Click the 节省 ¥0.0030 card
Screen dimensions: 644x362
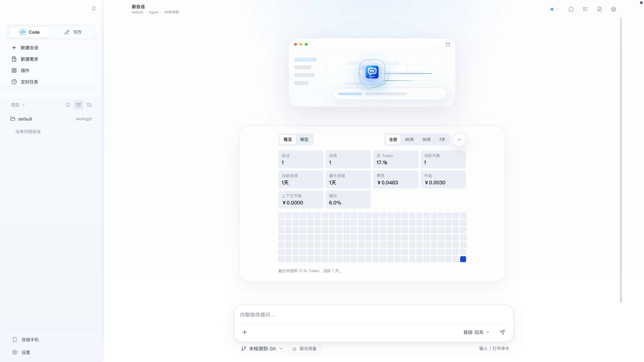tap(443, 179)
